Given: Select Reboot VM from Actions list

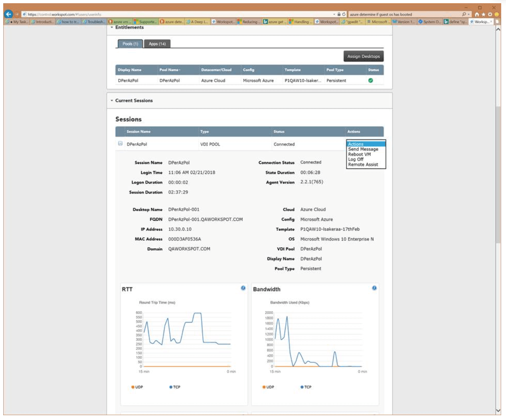Looking at the screenshot, I should pos(359,154).
